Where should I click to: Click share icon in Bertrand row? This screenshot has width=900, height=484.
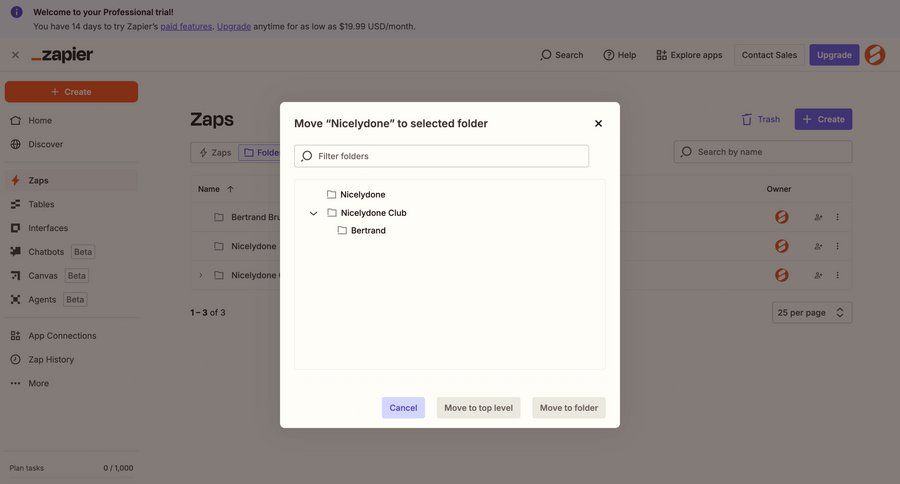(818, 217)
